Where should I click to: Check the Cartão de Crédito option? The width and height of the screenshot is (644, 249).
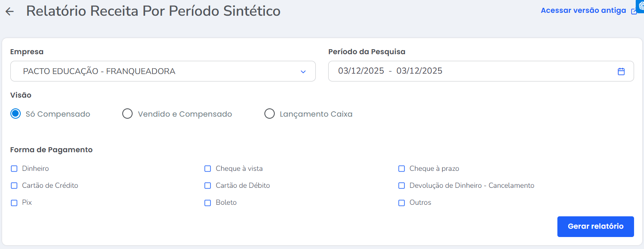click(x=14, y=186)
